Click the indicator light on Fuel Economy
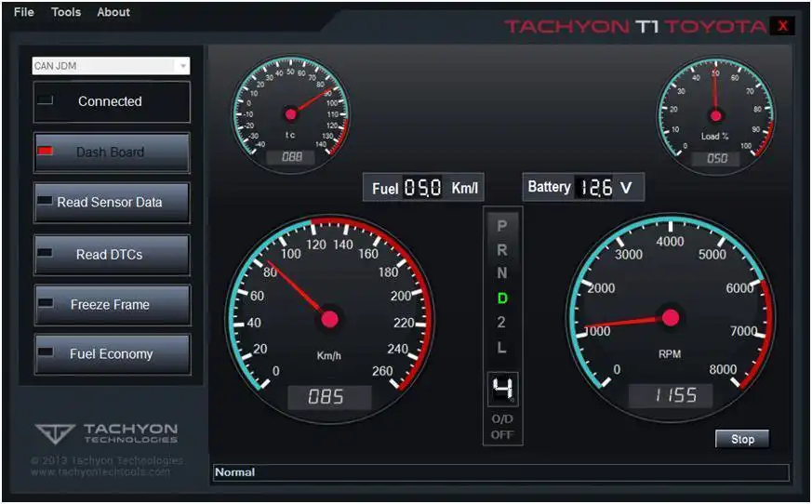 tap(46, 352)
